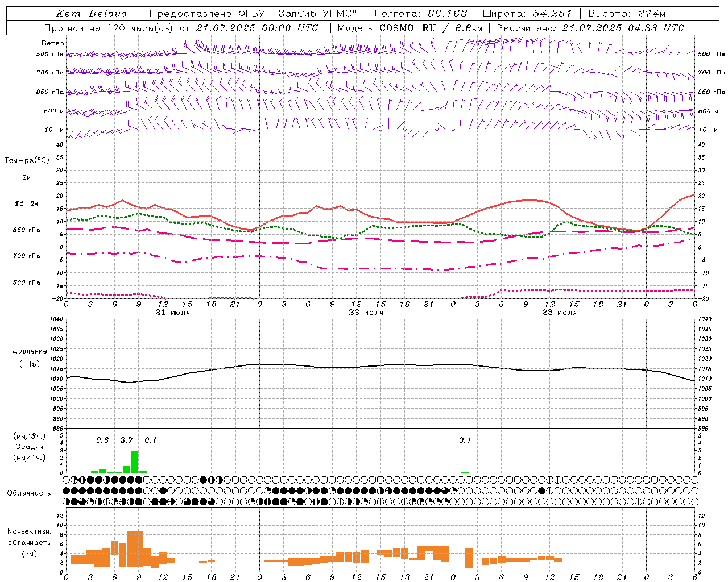
Task: Click the 'Давление' pressure label
Action: tap(30, 351)
